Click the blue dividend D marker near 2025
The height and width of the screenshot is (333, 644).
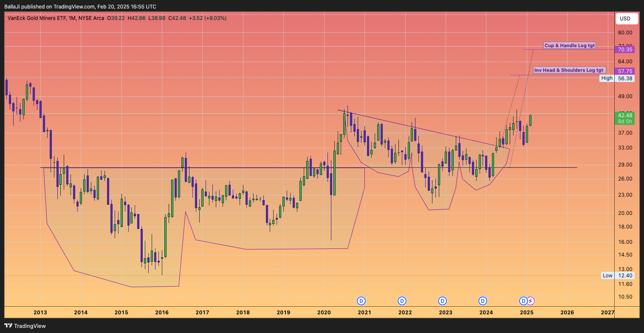(523, 301)
